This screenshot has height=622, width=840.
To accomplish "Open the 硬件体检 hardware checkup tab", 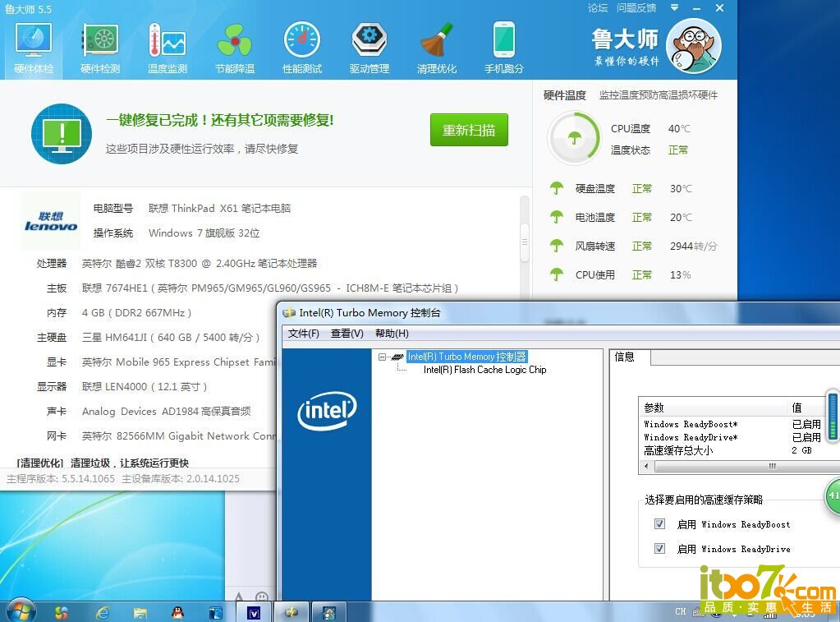I will point(33,48).
